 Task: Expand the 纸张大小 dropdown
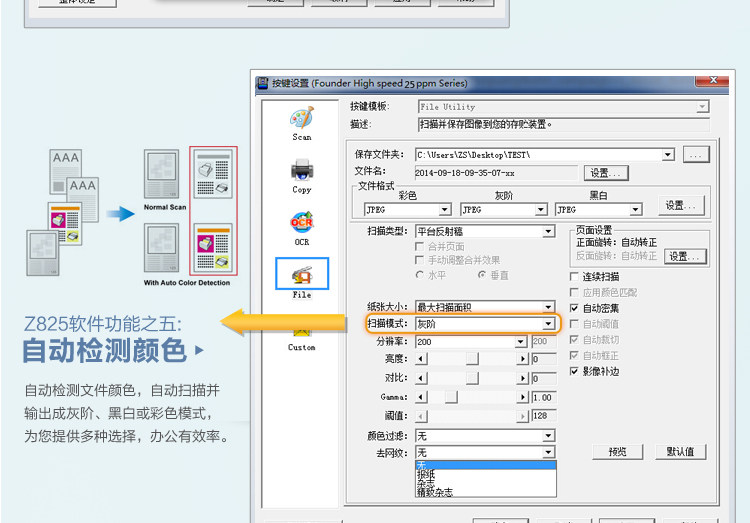pos(485,307)
